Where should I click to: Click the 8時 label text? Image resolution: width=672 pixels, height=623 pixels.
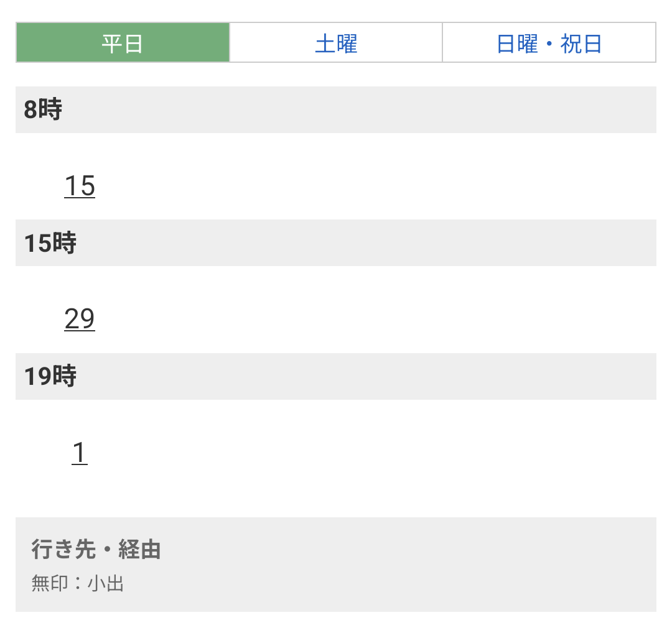(x=43, y=109)
